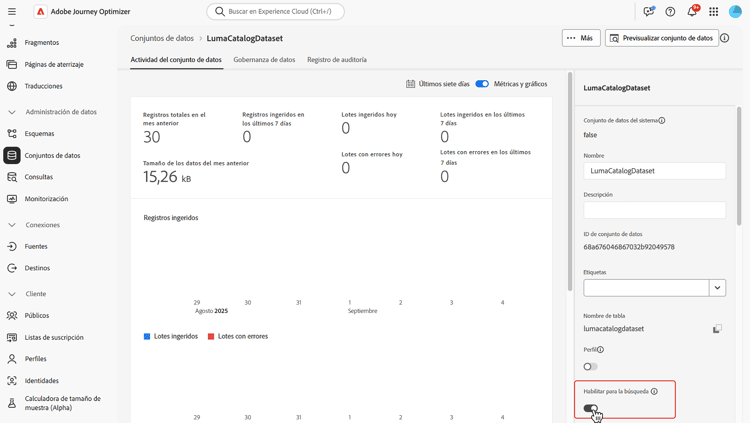Collapse the Conexiones section
Viewport: 750px width, 424px height.
[12, 225]
